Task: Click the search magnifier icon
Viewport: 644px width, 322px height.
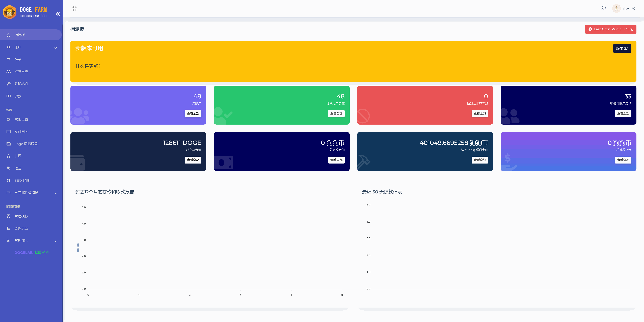Action: pyautogui.click(x=603, y=8)
